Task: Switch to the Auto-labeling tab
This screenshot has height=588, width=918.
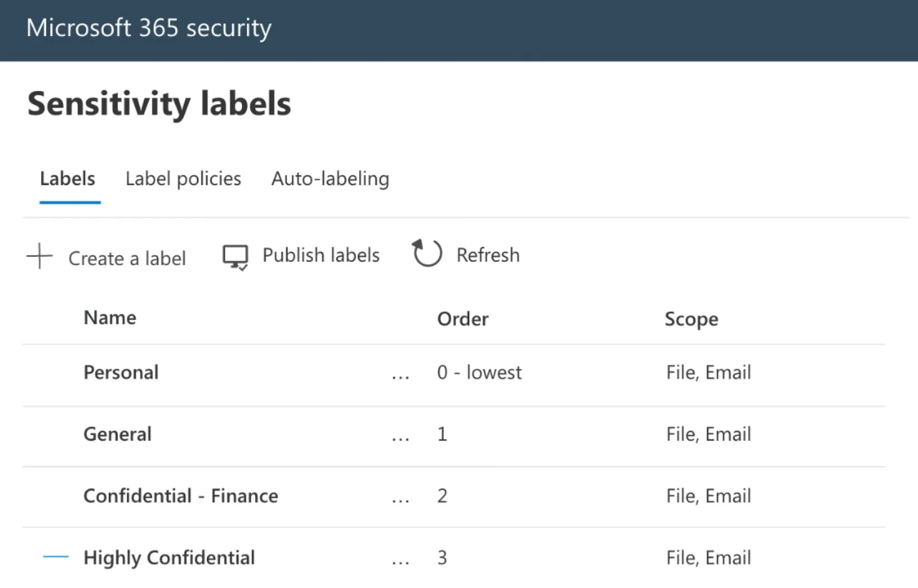Action: (330, 179)
